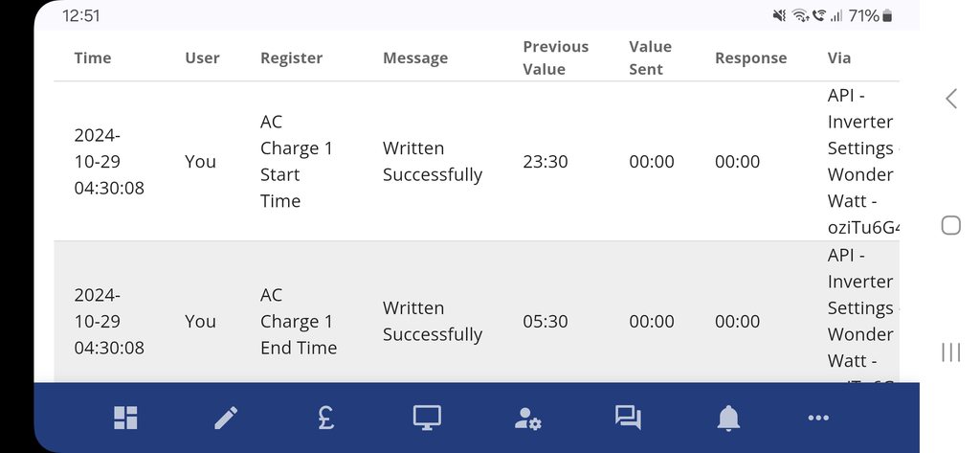Select the AC Charge 1 End Time row

click(x=299, y=322)
